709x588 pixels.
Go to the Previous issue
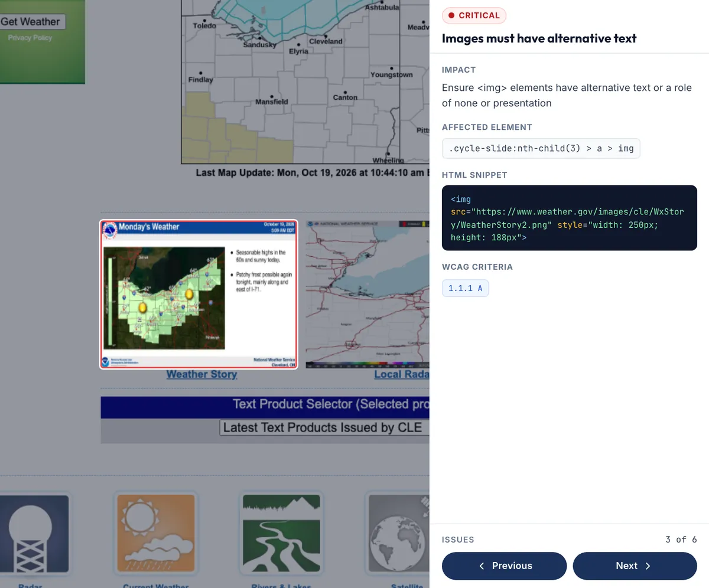point(504,566)
